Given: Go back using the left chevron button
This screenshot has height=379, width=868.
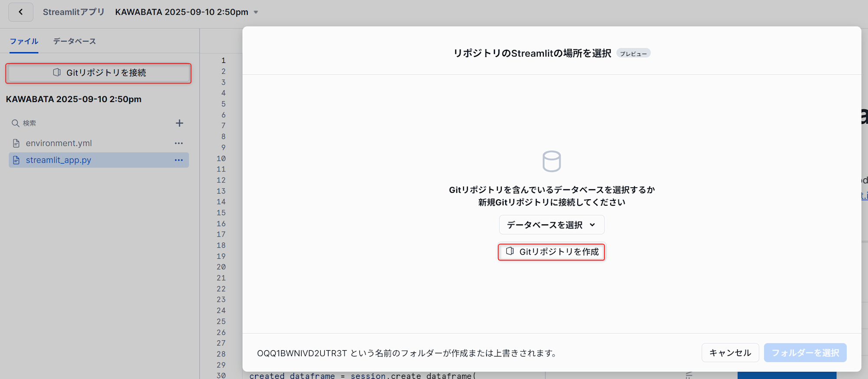Looking at the screenshot, I should pyautogui.click(x=20, y=12).
